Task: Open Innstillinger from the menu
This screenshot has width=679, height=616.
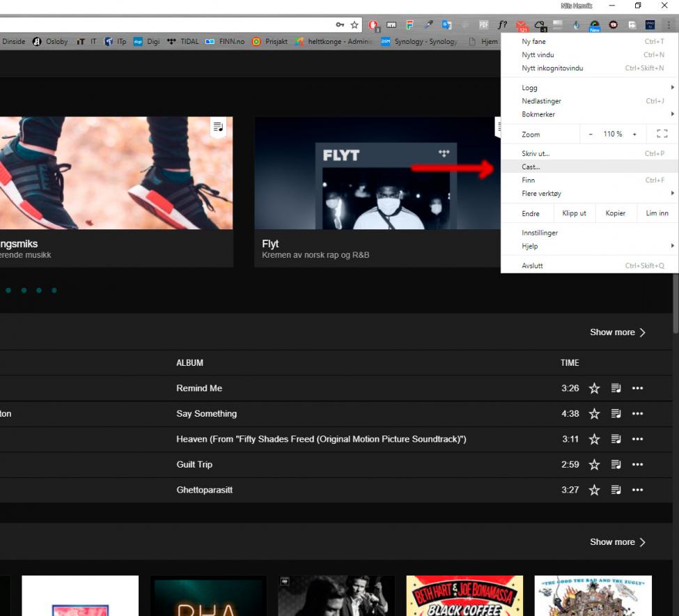Action: pyautogui.click(x=589, y=233)
